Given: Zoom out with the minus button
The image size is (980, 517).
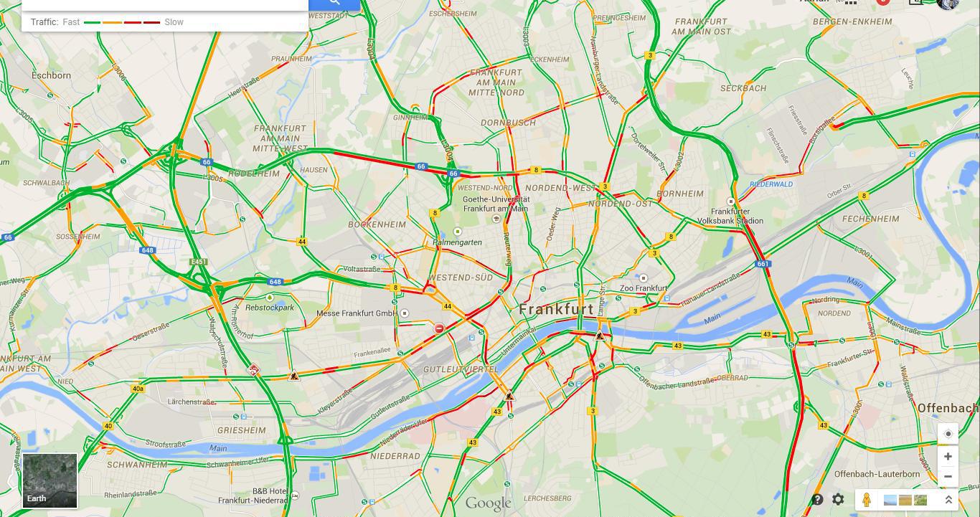Looking at the screenshot, I should 948,476.
